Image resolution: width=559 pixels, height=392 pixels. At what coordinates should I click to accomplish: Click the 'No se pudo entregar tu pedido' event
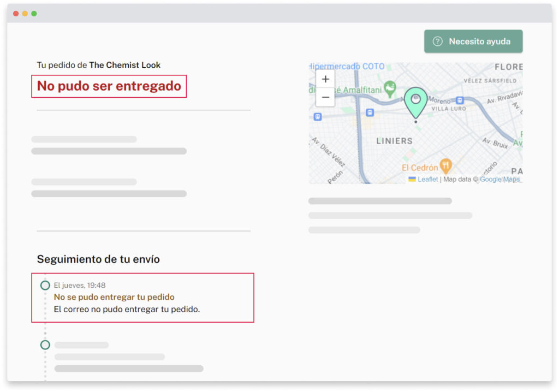click(x=114, y=297)
